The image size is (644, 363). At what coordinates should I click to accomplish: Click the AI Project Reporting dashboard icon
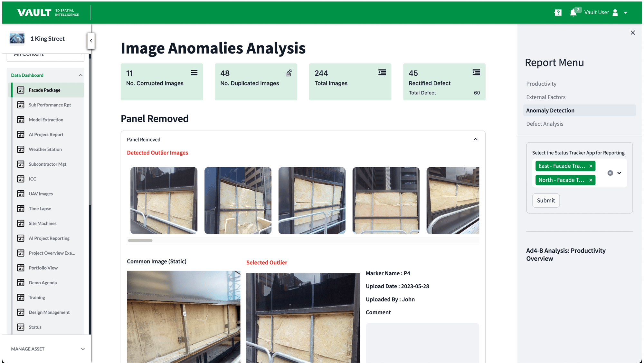tap(21, 238)
